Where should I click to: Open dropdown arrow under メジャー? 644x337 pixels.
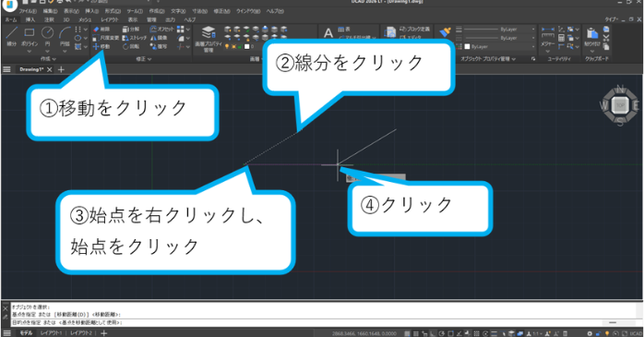(547, 52)
